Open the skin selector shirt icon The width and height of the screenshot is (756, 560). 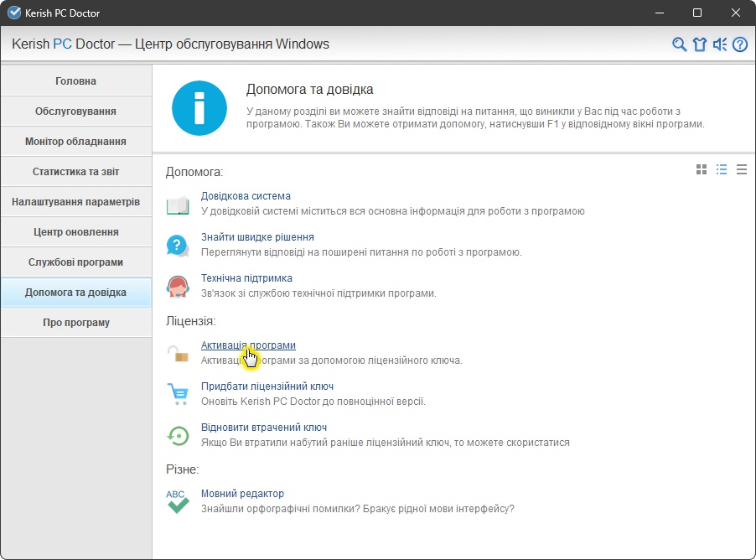[x=700, y=44]
